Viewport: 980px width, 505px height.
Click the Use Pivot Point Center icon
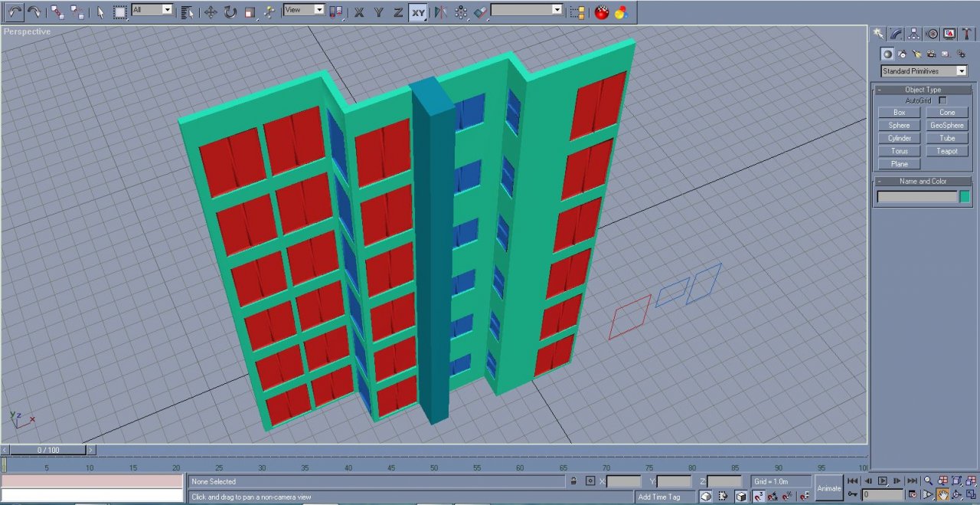(x=338, y=11)
